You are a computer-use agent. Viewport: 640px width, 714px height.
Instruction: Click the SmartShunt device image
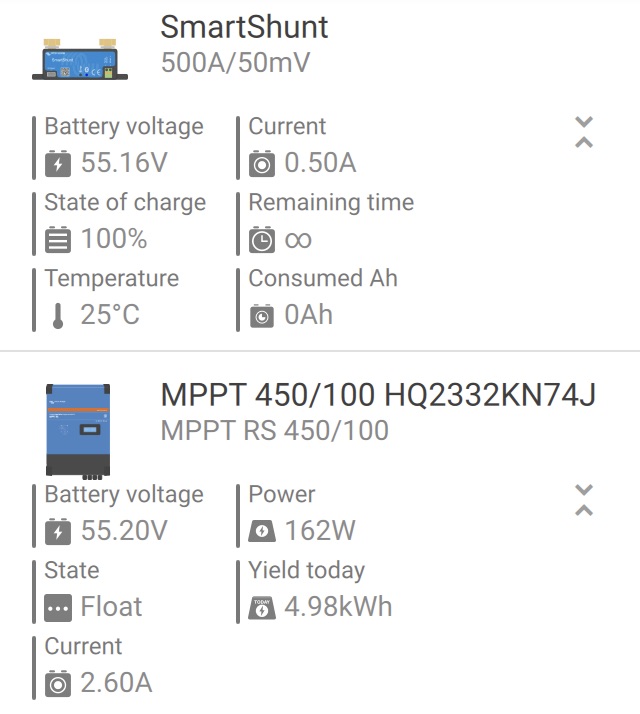coord(80,59)
